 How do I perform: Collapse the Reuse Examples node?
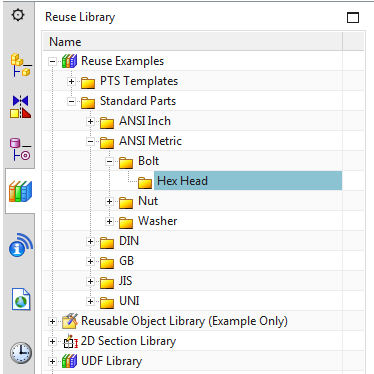click(52, 61)
